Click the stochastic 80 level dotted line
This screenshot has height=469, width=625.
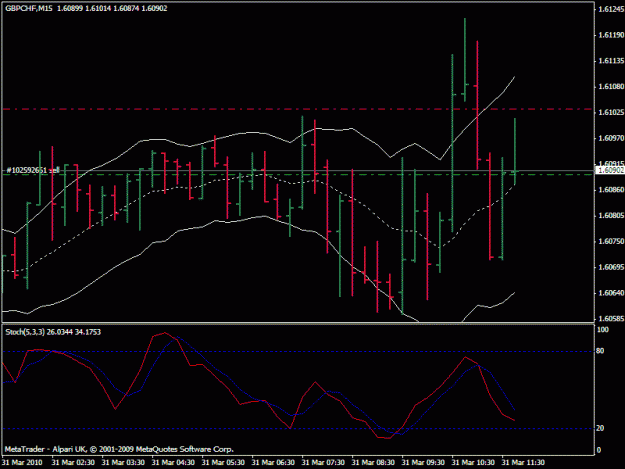(x=298, y=351)
